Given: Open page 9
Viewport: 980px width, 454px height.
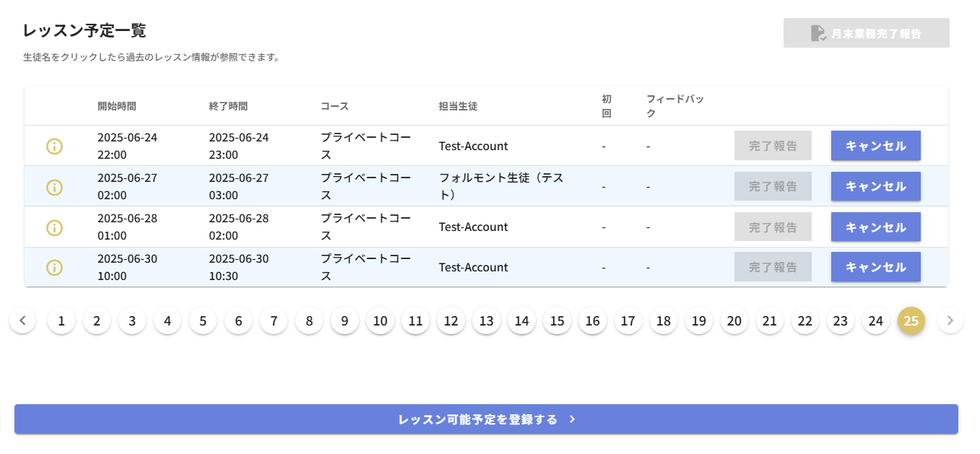Looking at the screenshot, I should tap(344, 320).
